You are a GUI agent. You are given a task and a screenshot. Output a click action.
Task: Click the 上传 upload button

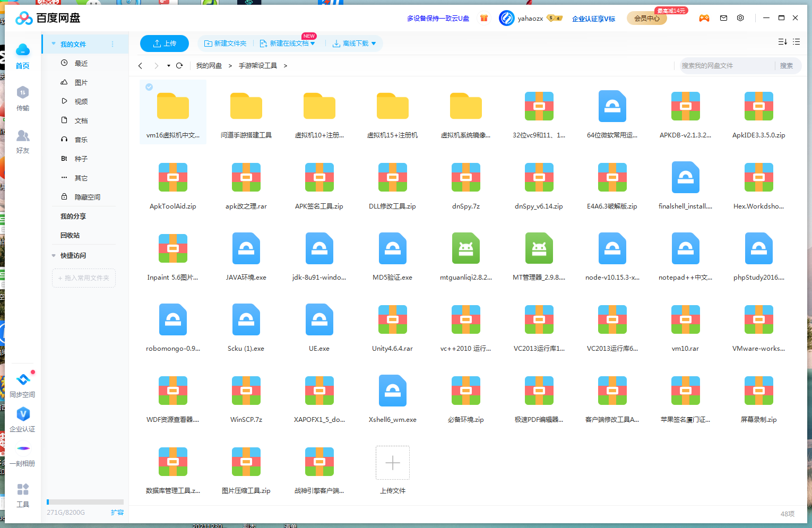tap(165, 44)
